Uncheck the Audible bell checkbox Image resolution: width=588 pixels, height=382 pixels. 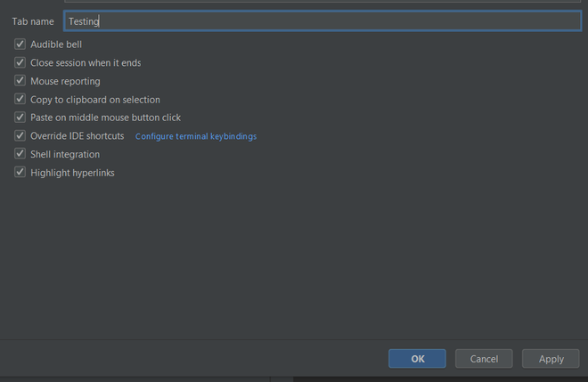20,45
